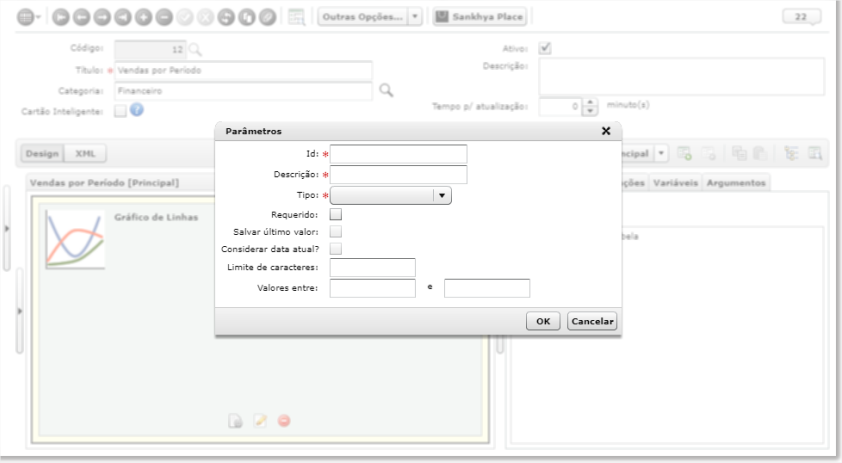Click the save checkmark toolbar icon
This screenshot has width=842, height=463.
pos(185,17)
